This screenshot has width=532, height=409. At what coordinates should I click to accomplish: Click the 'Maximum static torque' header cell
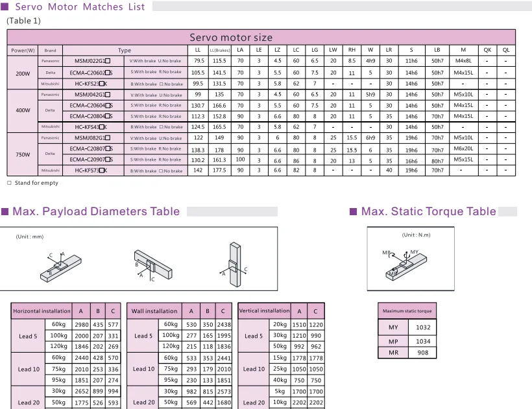407,311
